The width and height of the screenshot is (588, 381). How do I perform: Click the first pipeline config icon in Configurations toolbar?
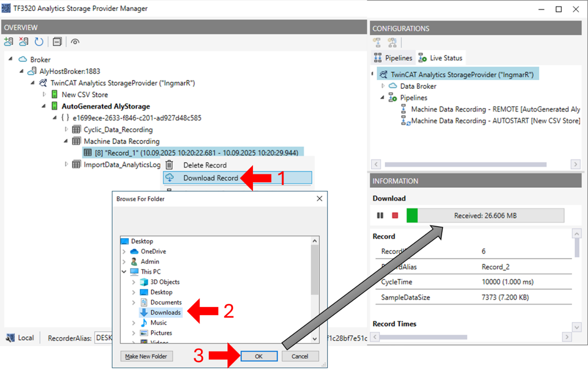click(x=377, y=42)
